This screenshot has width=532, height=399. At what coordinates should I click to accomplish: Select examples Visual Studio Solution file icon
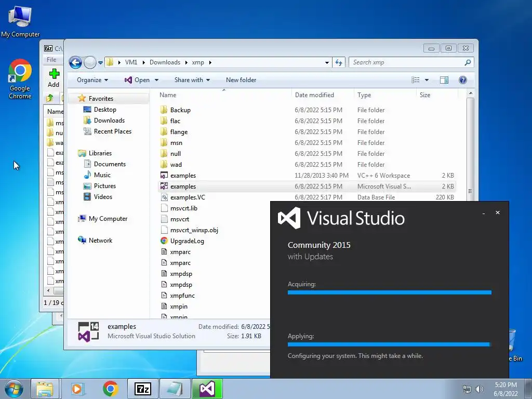coord(164,187)
